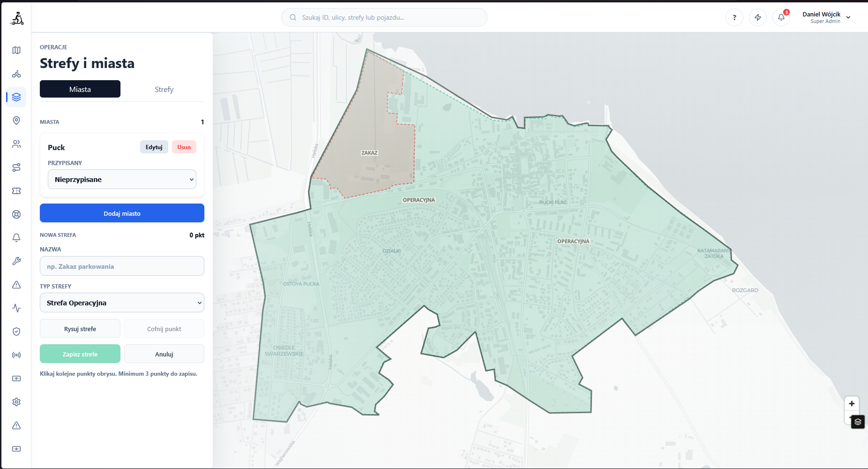This screenshot has width=868, height=469.
Task: Click Edytuj for the Puck city
Action: tap(154, 147)
